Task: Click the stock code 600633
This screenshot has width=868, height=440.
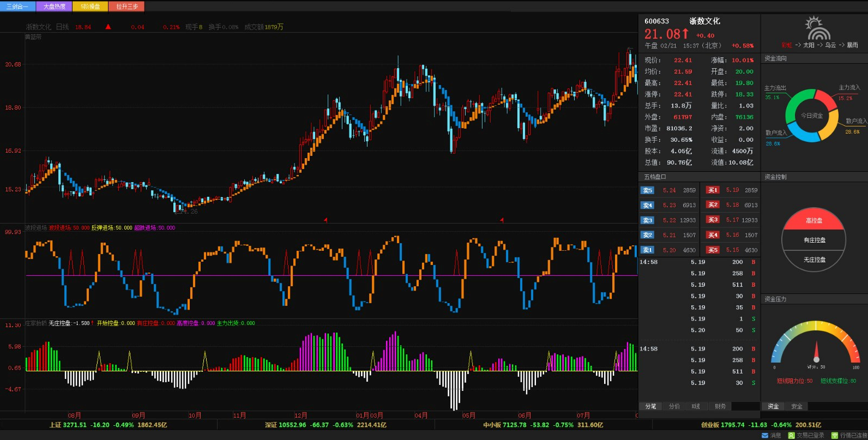Action: 656,21
